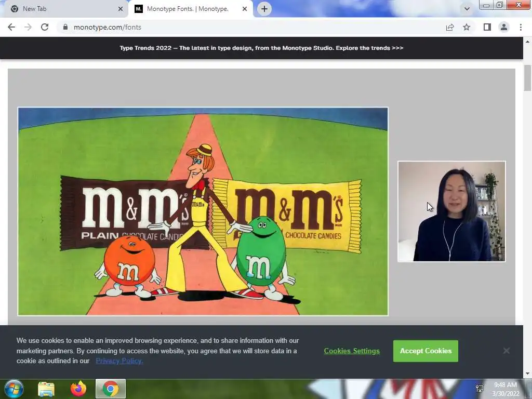Open the Chrome profile avatar
Screen dimensions: 532x399
tap(504, 27)
